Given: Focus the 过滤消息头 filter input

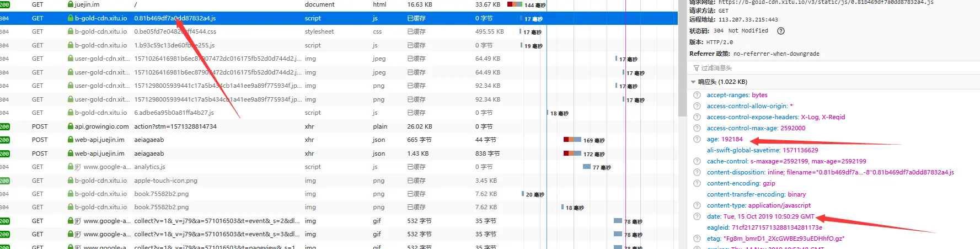Looking at the screenshot, I should (833, 68).
